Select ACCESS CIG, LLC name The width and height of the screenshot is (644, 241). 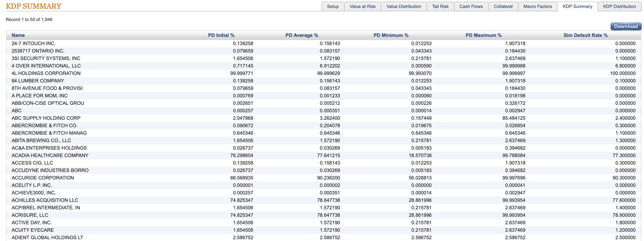(32, 163)
